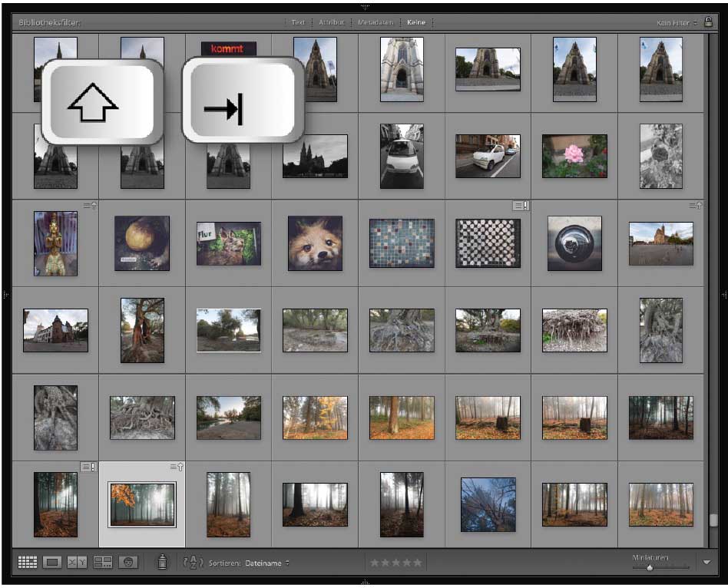Select the forest with yellow autumn tree thumbnail

(315, 418)
